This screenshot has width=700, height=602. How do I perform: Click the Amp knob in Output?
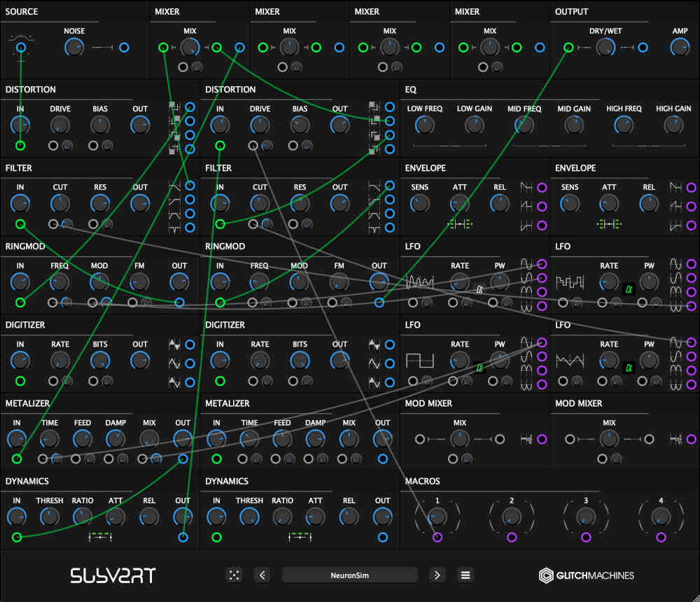click(x=680, y=47)
